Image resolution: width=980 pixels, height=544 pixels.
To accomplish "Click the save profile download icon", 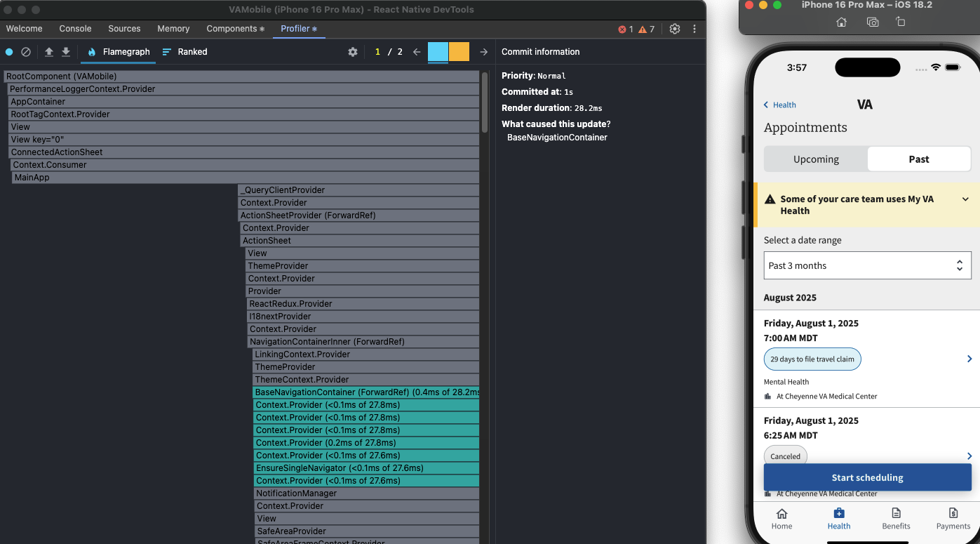I will [x=66, y=52].
